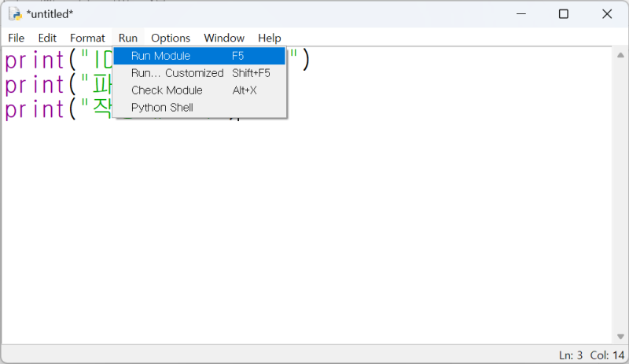The height and width of the screenshot is (364, 629).
Task: Open the File menu
Action: point(16,38)
